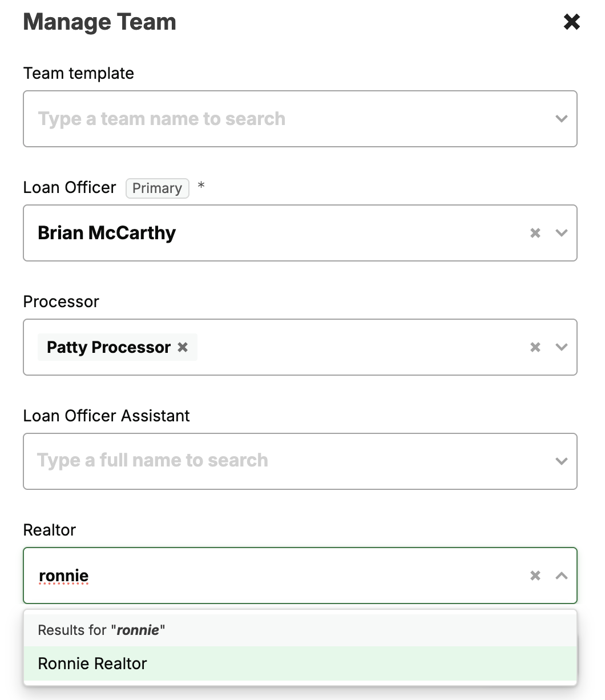The image size is (605, 700).
Task: Expand the Loan Officer Assistant dropdown
Action: [x=562, y=461]
